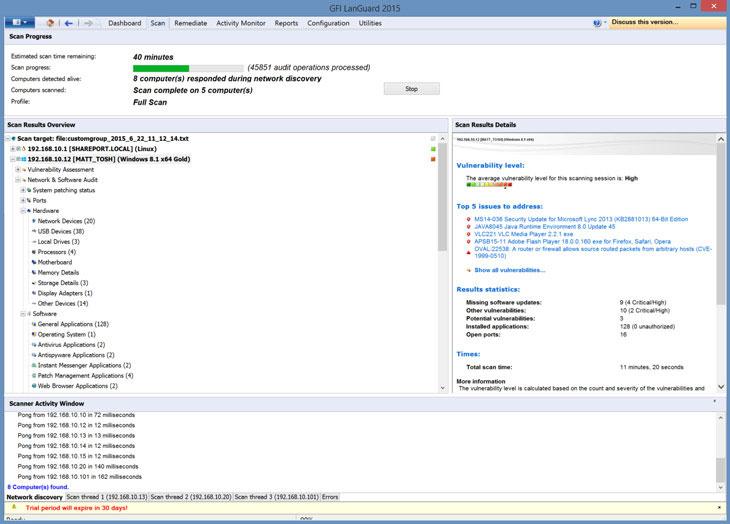
Task: Click the Other Devices (14) icon
Action: click(x=34, y=303)
